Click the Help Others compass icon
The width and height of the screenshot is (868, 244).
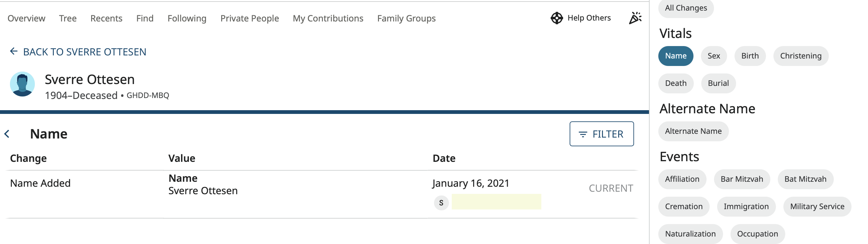[556, 17]
